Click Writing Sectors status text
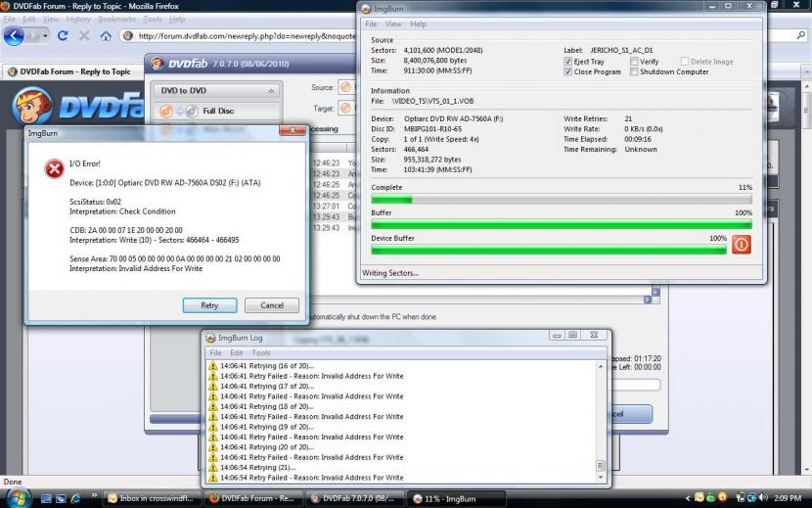 pyautogui.click(x=390, y=273)
